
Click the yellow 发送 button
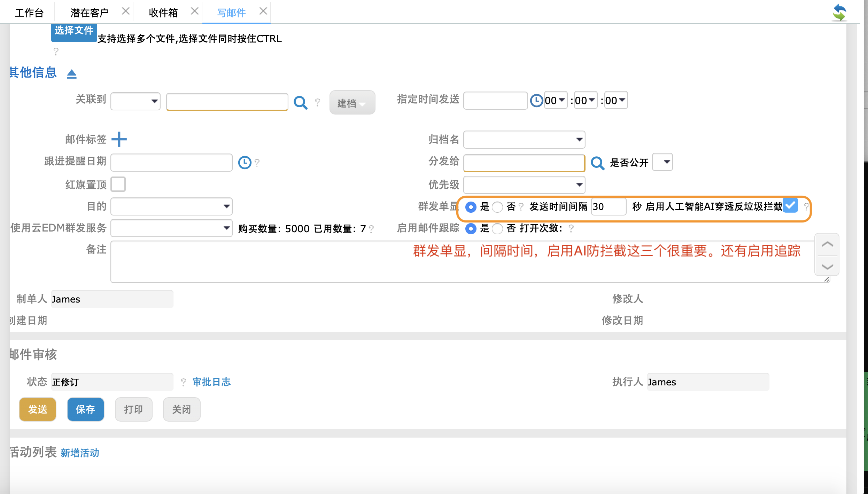point(38,409)
